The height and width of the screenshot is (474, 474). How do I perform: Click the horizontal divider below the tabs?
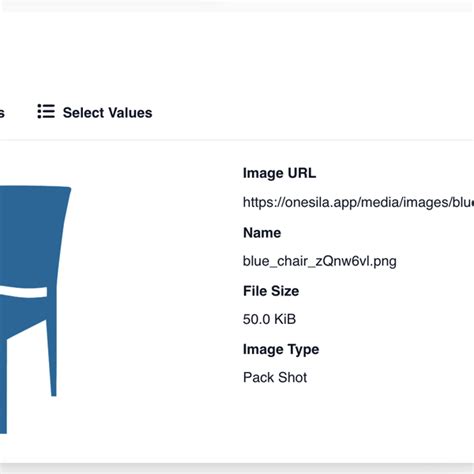click(237, 140)
